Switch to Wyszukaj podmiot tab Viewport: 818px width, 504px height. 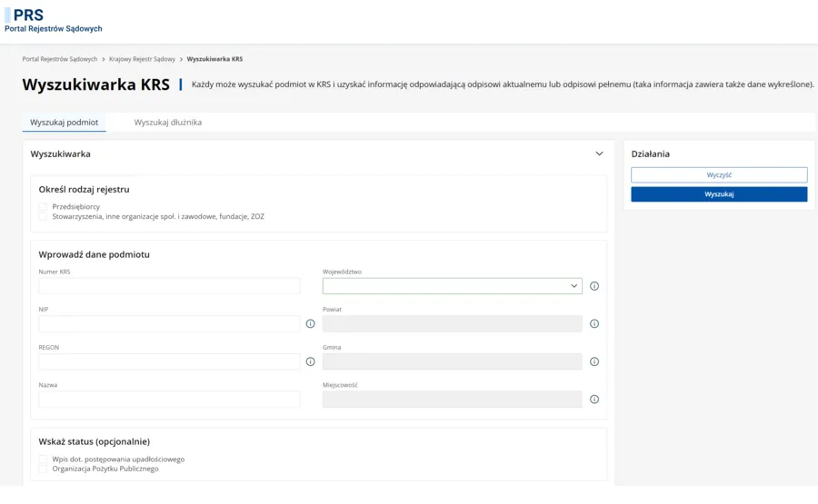point(65,123)
